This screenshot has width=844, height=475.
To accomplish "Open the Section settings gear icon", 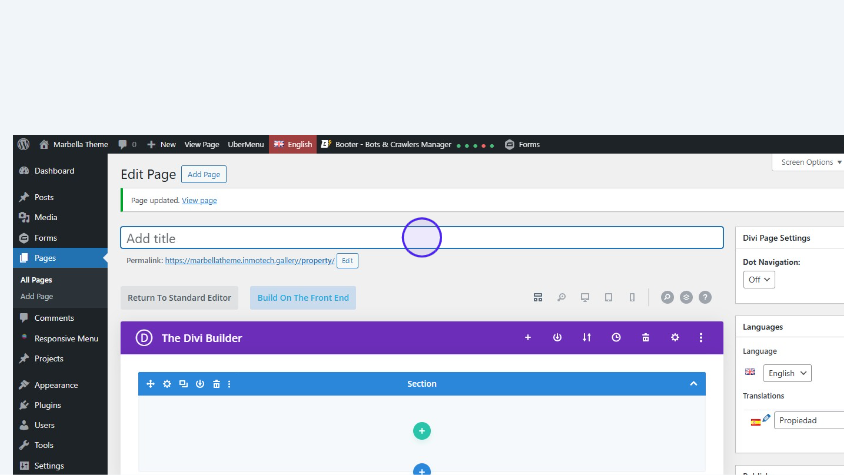I will [167, 384].
